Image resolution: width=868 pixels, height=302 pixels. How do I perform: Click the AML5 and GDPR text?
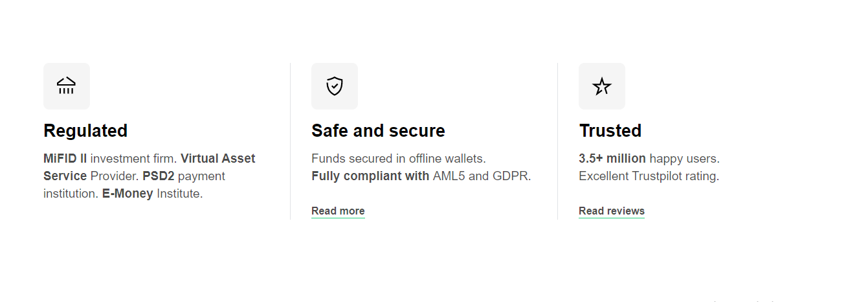[x=482, y=176]
